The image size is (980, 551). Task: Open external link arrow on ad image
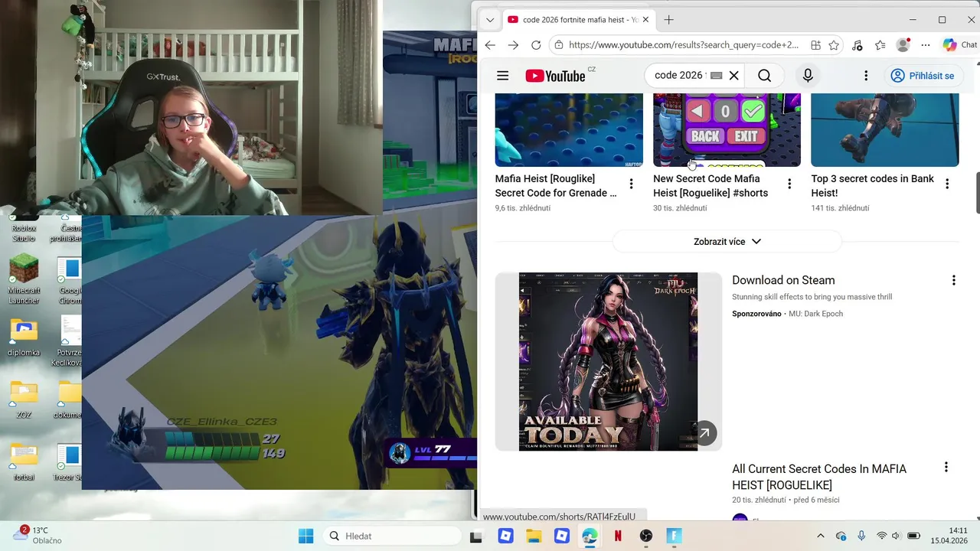704,433
